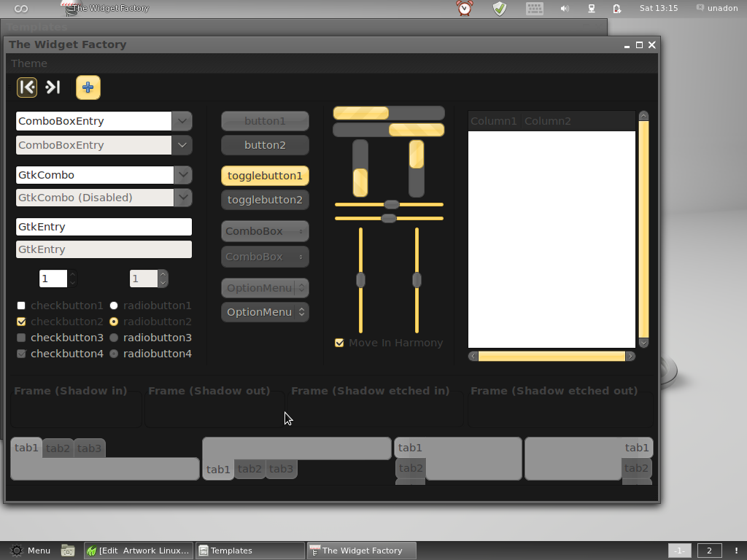The height and width of the screenshot is (560, 747).
Task: Open the GtkCombo dropdown arrow
Action: point(183,175)
